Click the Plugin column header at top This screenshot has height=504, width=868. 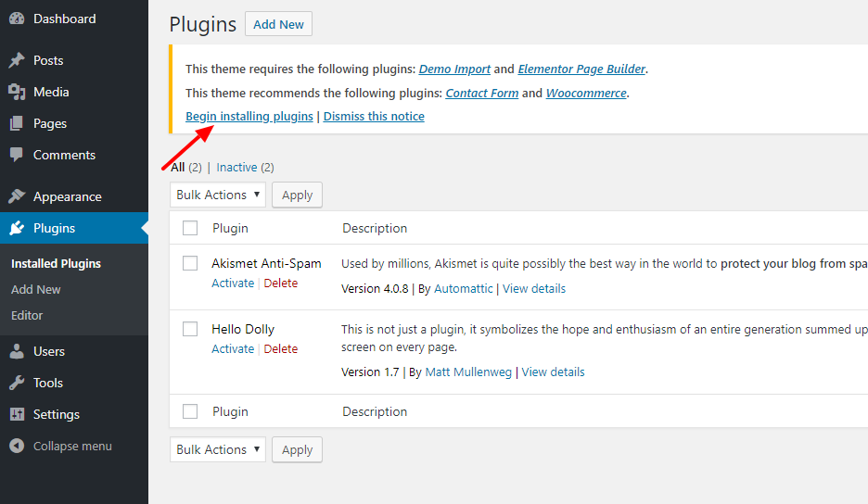tap(230, 228)
